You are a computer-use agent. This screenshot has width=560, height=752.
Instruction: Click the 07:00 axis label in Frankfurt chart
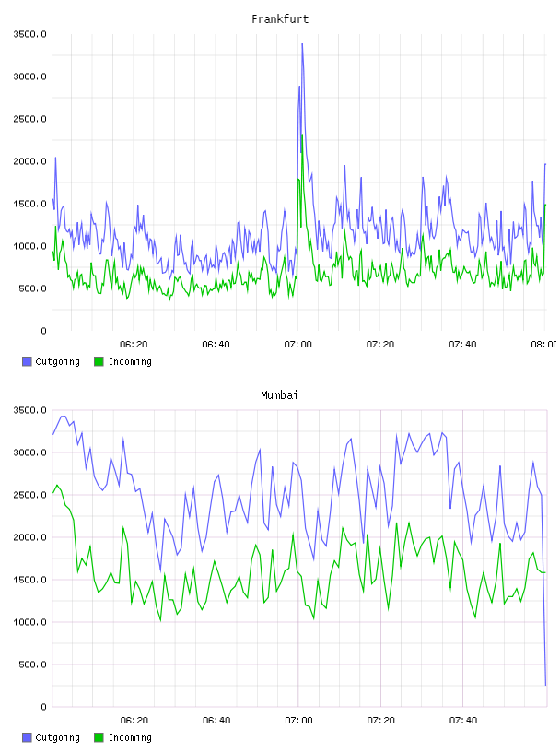[297, 345]
